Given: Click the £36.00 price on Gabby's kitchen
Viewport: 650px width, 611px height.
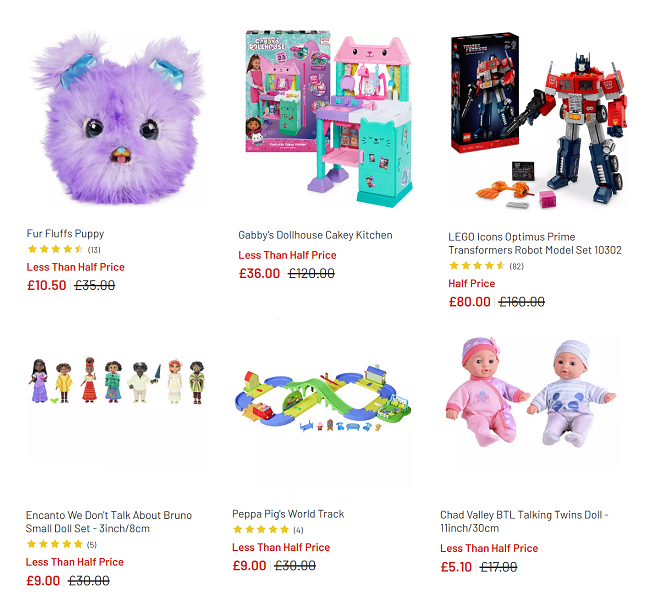Looking at the screenshot, I should coord(260,273).
